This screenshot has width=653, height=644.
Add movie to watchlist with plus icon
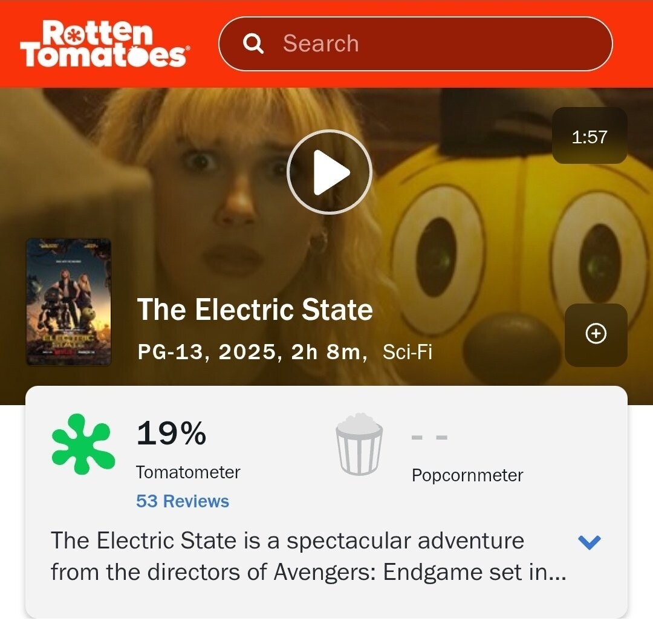596,334
